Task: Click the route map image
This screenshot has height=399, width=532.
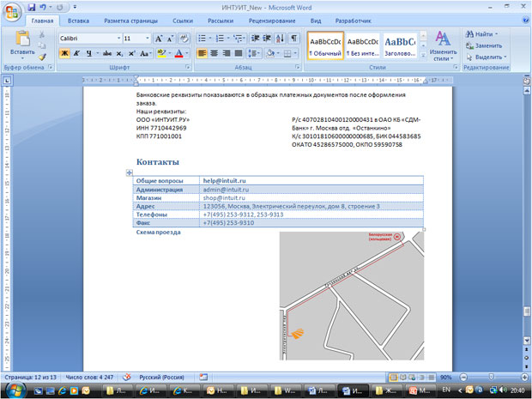Action: 352,296
